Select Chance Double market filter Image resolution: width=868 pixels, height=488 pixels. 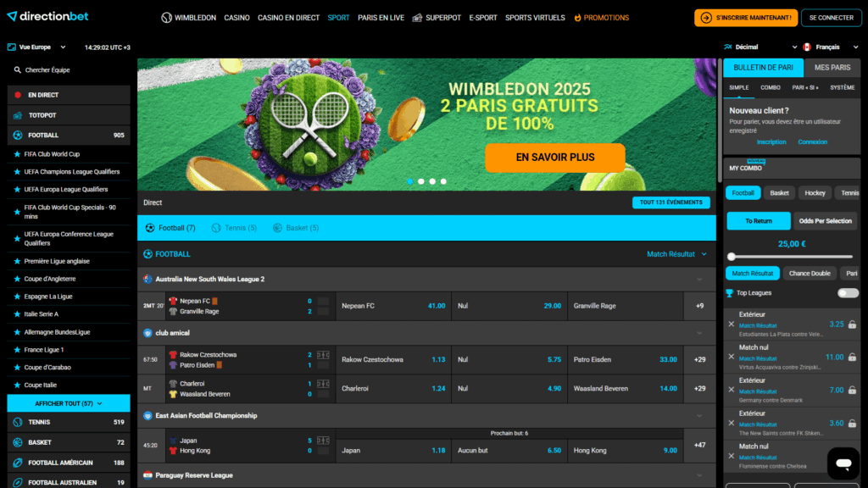810,274
